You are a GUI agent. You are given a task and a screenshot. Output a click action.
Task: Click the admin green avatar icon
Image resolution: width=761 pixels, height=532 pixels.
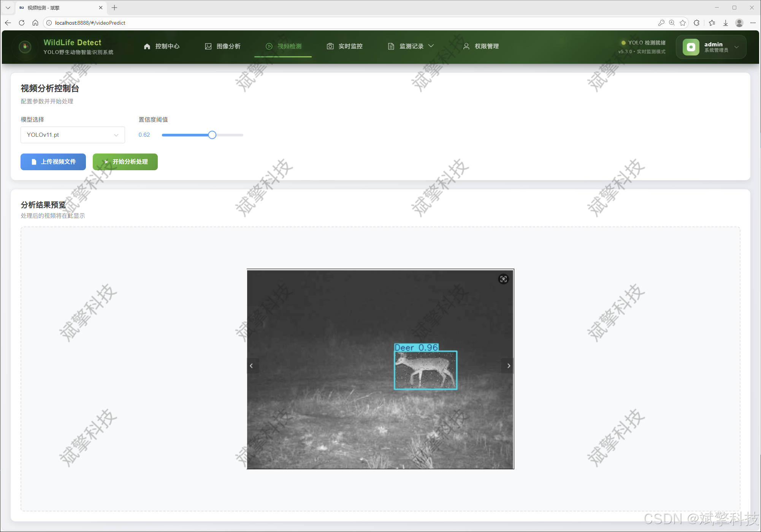(x=691, y=47)
